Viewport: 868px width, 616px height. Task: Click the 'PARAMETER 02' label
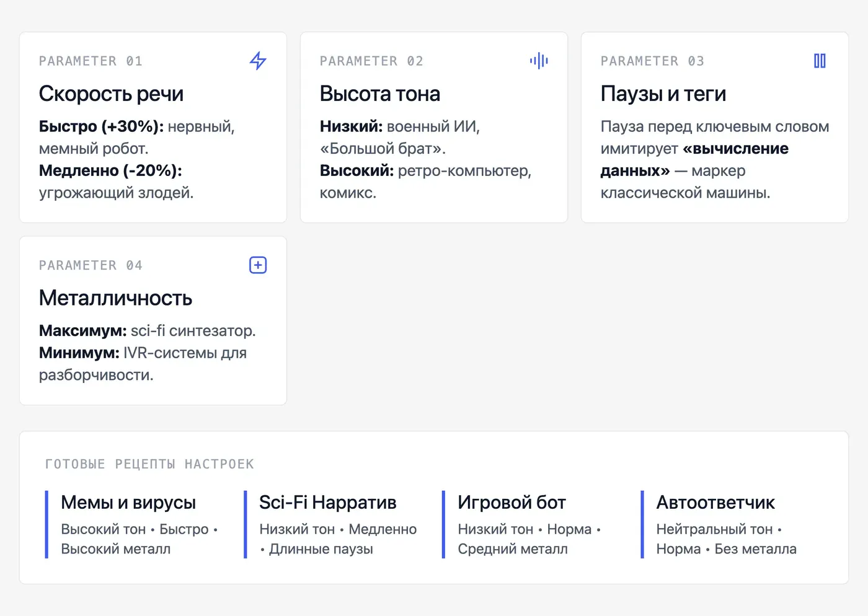371,61
